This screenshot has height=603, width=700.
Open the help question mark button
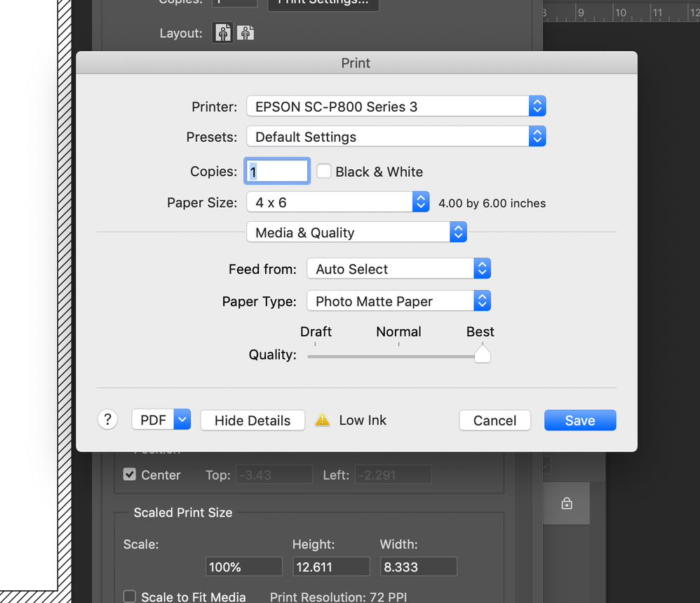(107, 420)
